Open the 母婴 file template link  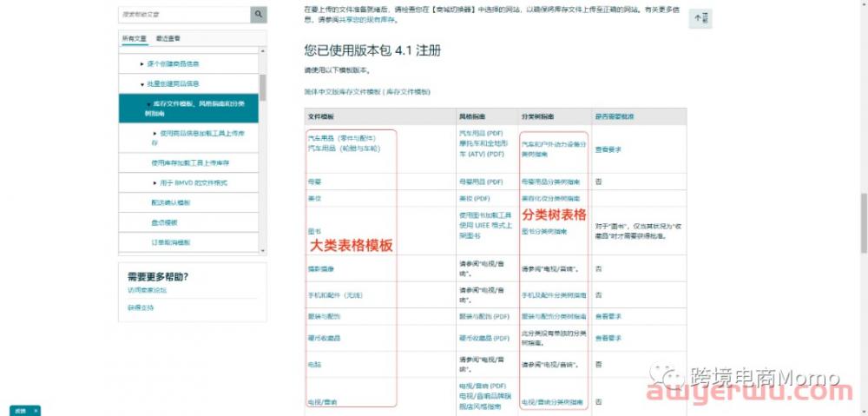[x=313, y=182]
